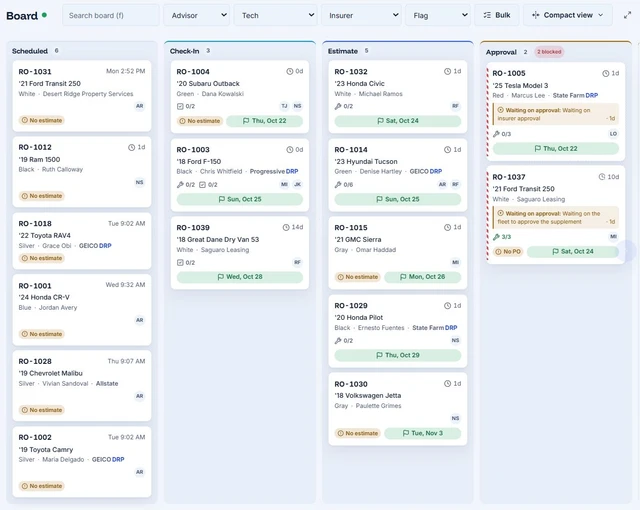
Task: Open the RO-1002 Toyota Camry card
Action: [82, 462]
